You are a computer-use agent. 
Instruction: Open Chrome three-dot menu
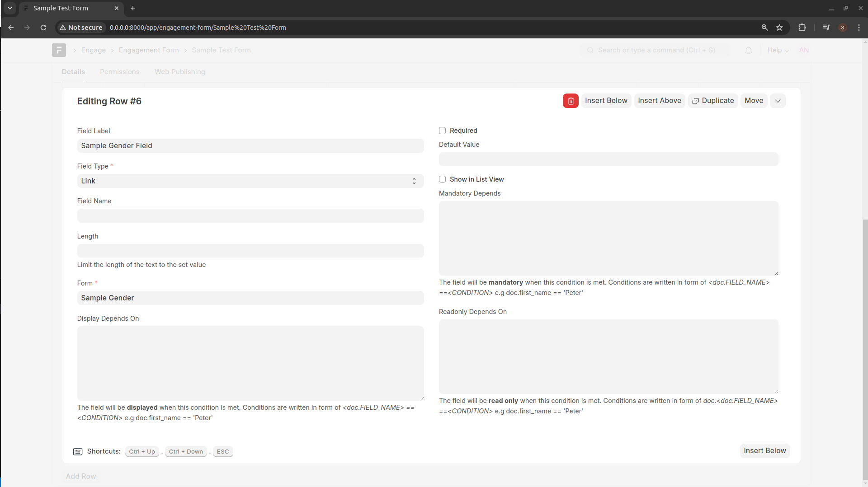pos(859,28)
